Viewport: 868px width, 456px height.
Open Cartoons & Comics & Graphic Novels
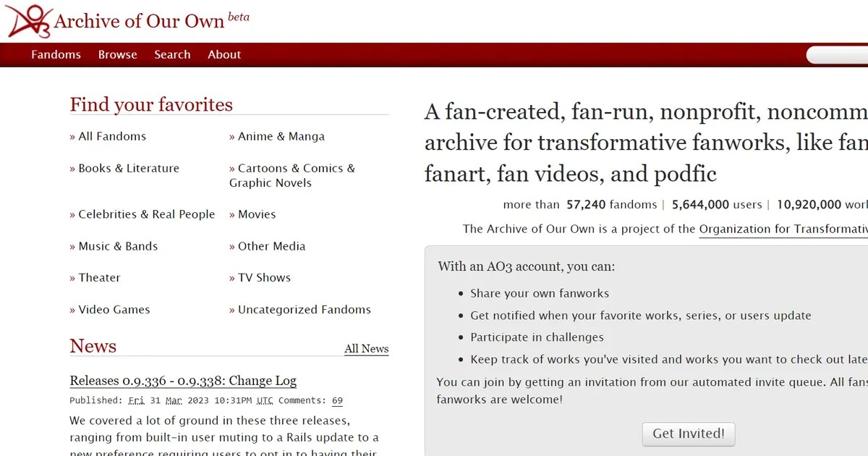[x=296, y=168]
